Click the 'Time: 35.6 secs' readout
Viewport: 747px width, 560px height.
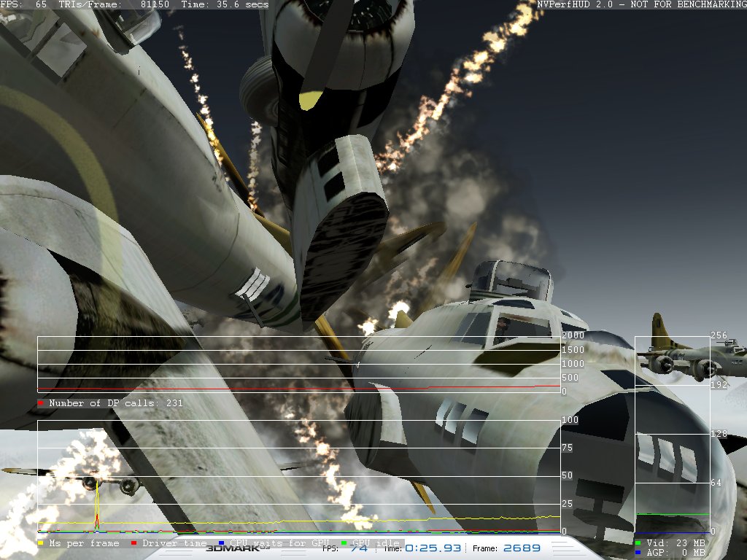(x=225, y=5)
